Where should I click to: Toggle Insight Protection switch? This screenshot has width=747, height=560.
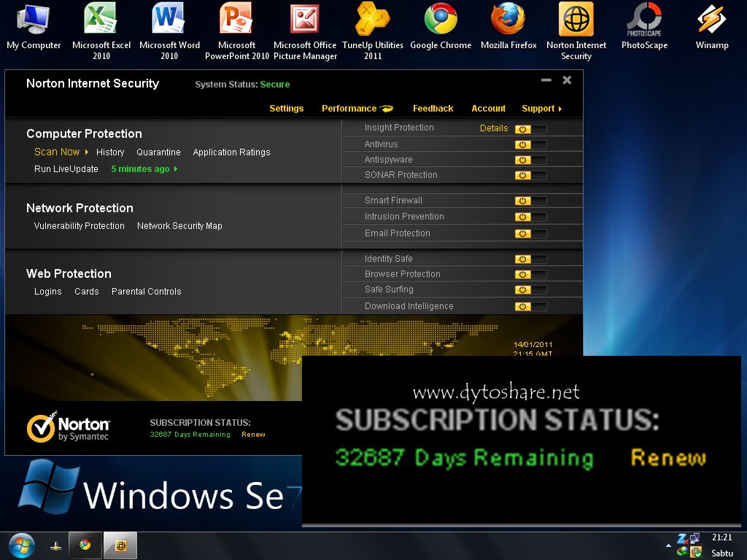[531, 129]
